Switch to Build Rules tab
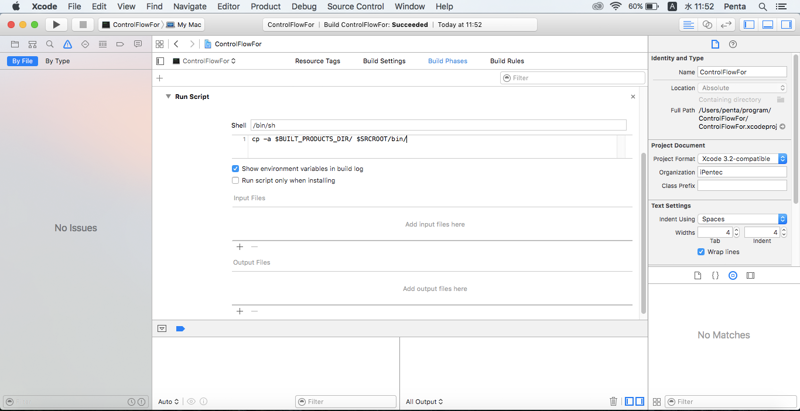800x411 pixels. click(x=507, y=61)
